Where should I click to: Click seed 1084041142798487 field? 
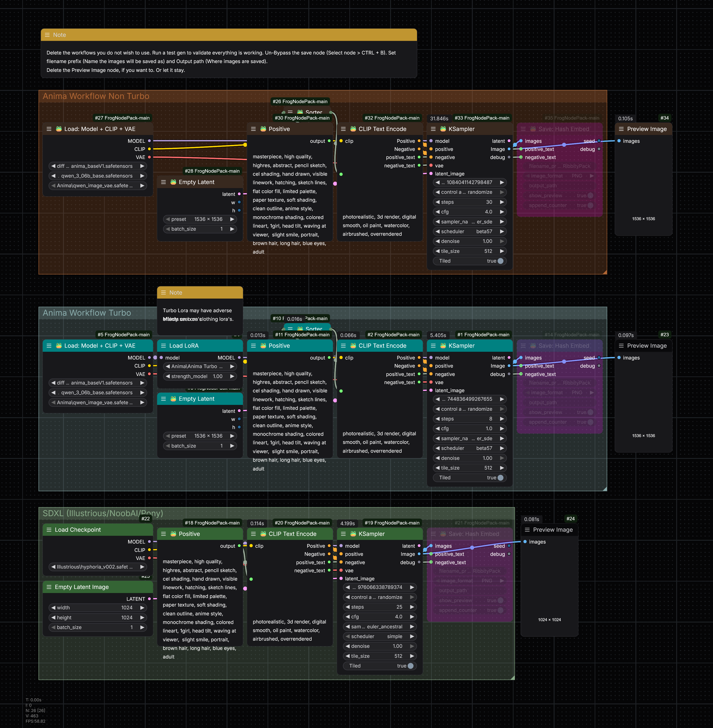point(470,182)
